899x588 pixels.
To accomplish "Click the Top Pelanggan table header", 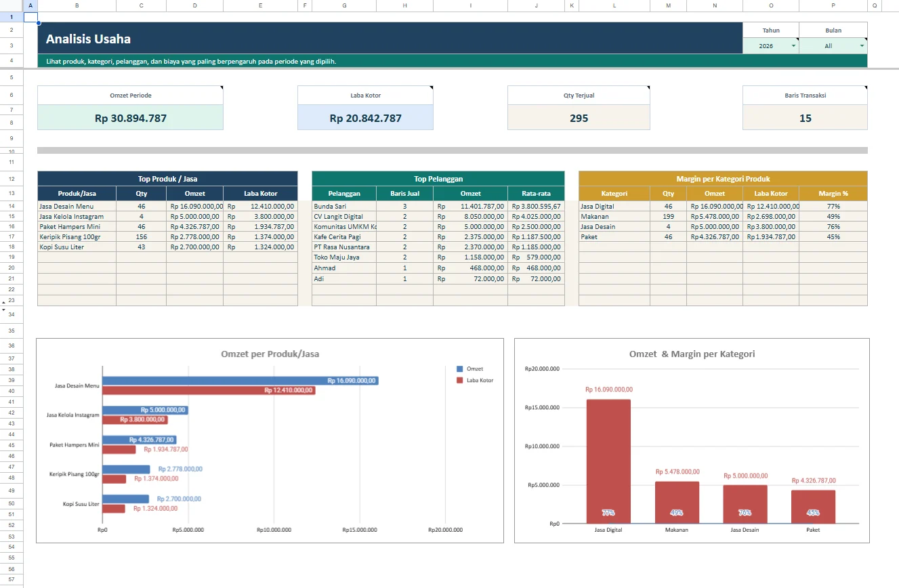I will point(438,179).
